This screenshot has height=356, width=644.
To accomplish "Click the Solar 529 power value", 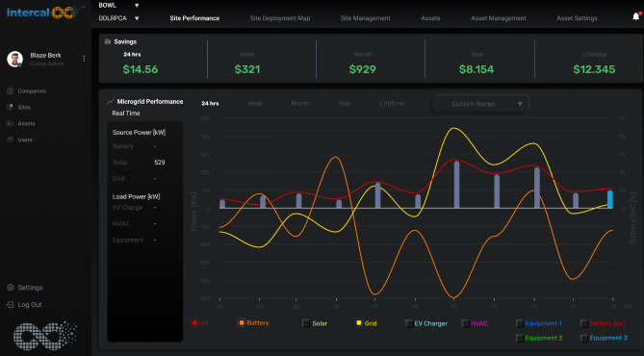I will pos(160,163).
